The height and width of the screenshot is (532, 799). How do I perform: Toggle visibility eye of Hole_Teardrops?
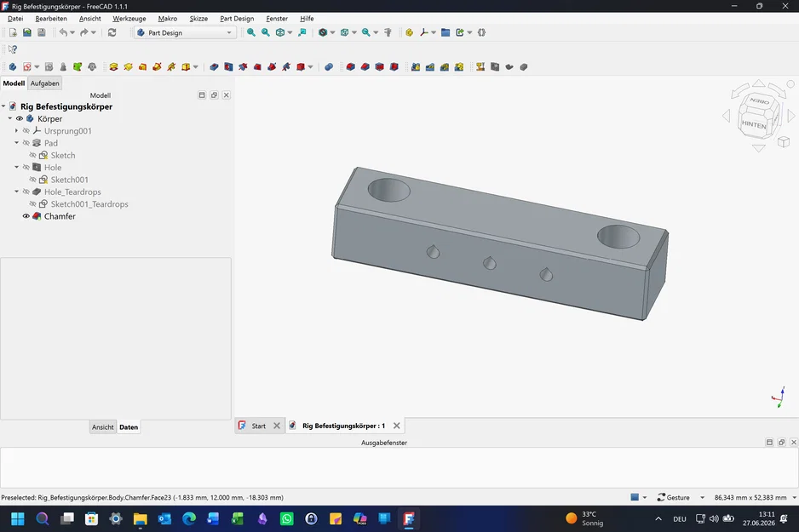tap(26, 192)
